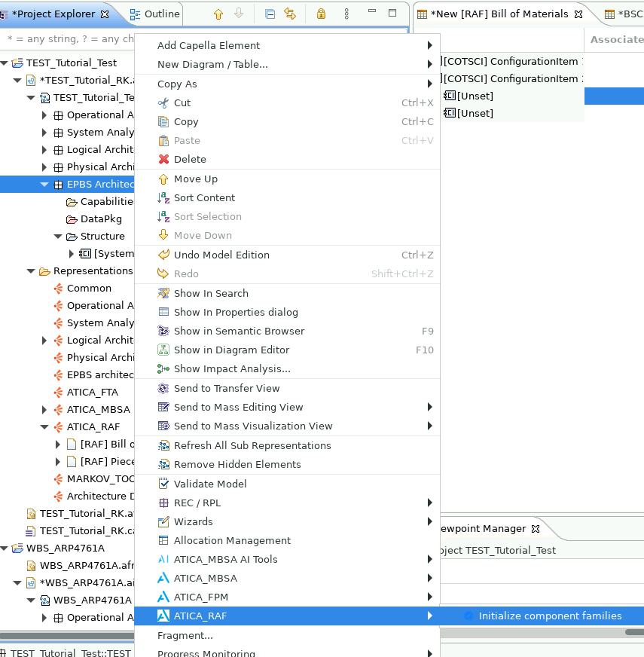Select the Capabilities folder in tree

click(x=100, y=201)
